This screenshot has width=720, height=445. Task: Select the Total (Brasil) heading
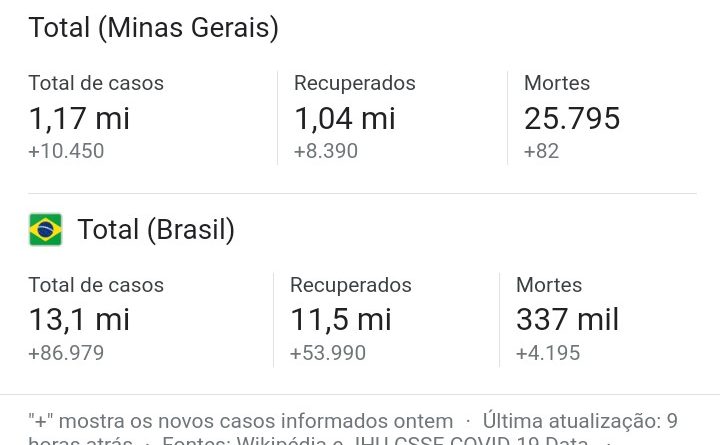(156, 230)
